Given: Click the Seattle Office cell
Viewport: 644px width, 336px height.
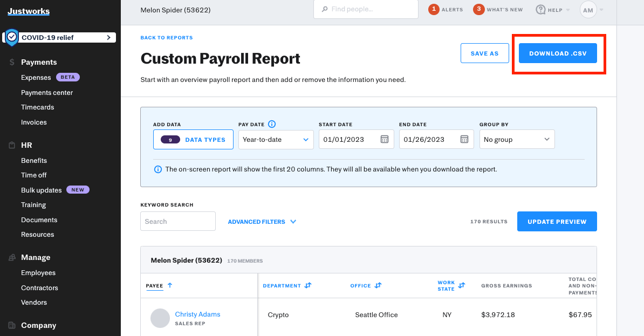Looking at the screenshot, I should coord(376,314).
